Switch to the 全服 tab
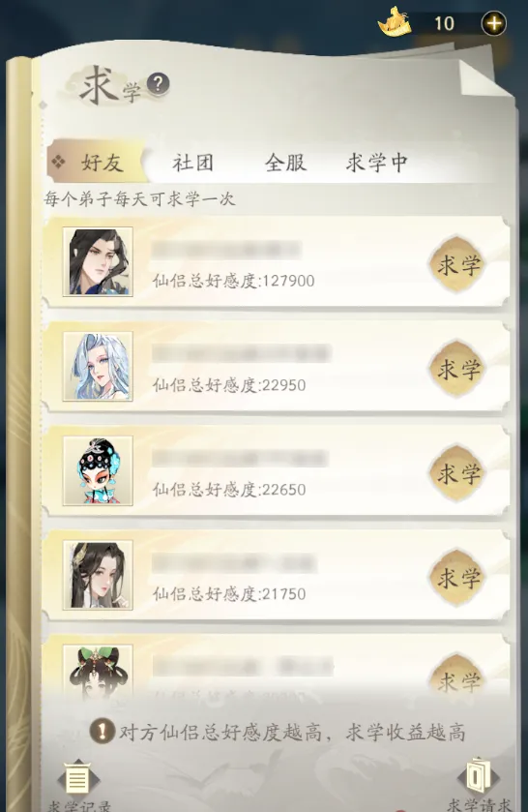This screenshot has height=812, width=528. tap(285, 164)
